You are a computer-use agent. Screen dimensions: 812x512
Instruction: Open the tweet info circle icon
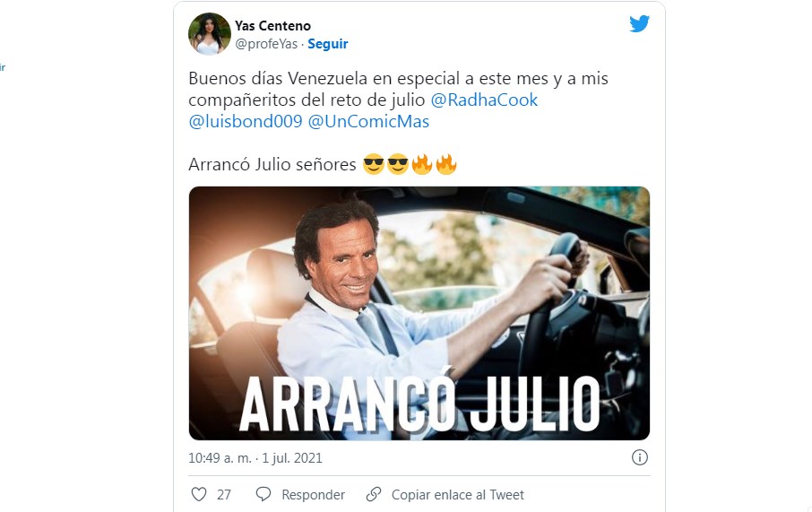[x=640, y=457]
